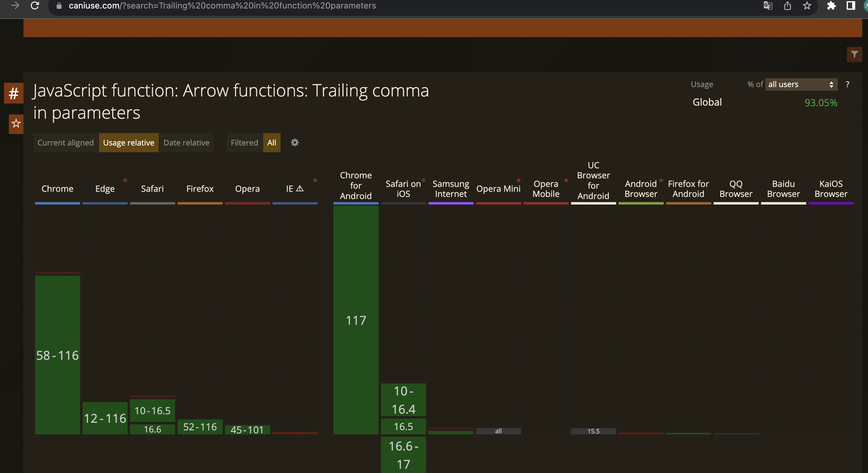Open the settings gear next to All
The height and width of the screenshot is (473, 868).
click(x=295, y=143)
